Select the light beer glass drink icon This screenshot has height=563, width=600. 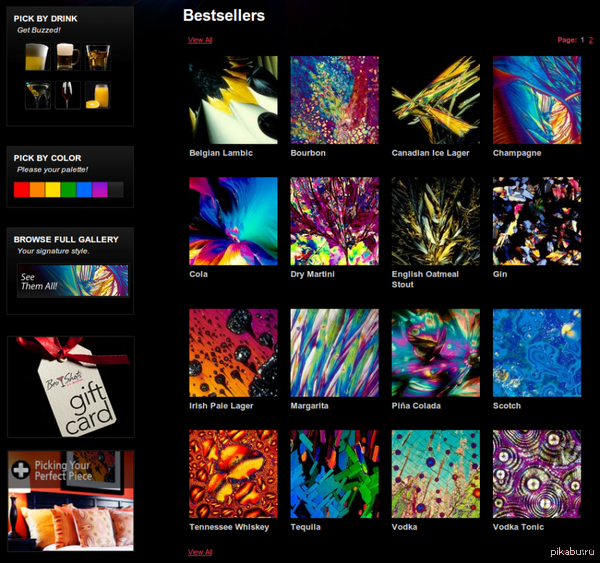coord(36,55)
